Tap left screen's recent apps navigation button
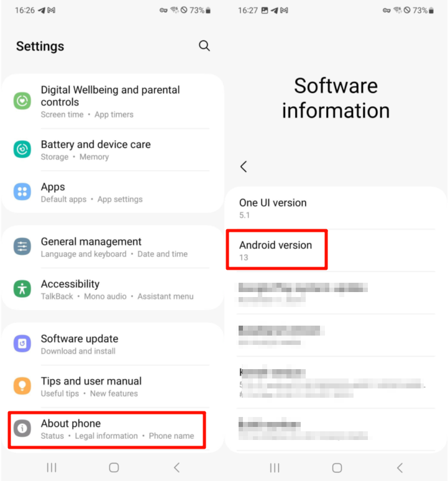448x481 pixels. coord(52,467)
